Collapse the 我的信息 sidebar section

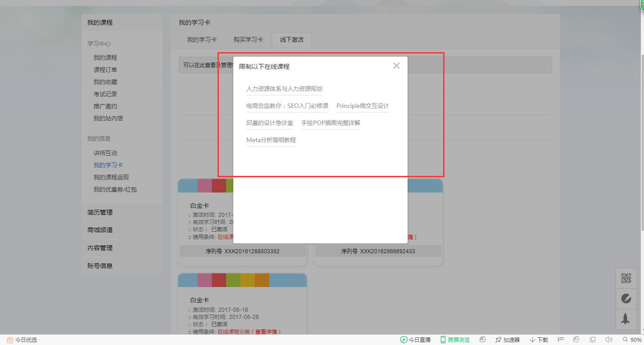click(98, 138)
